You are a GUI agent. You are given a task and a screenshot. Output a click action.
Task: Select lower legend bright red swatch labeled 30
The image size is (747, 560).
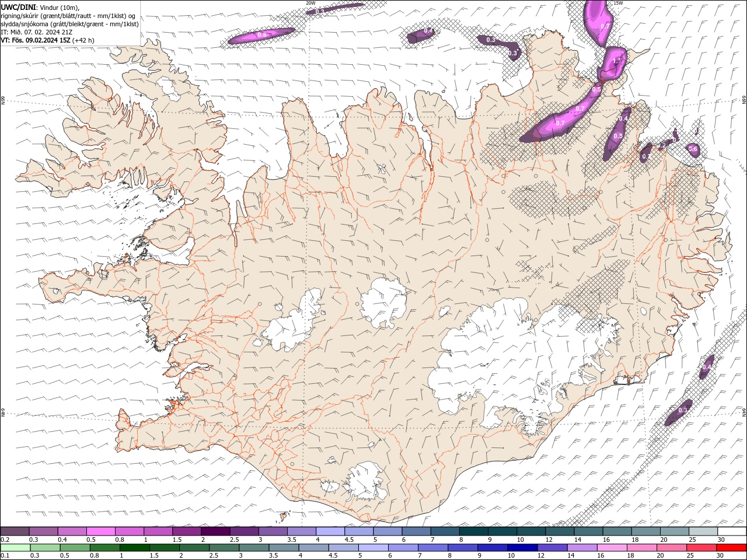[731, 548]
